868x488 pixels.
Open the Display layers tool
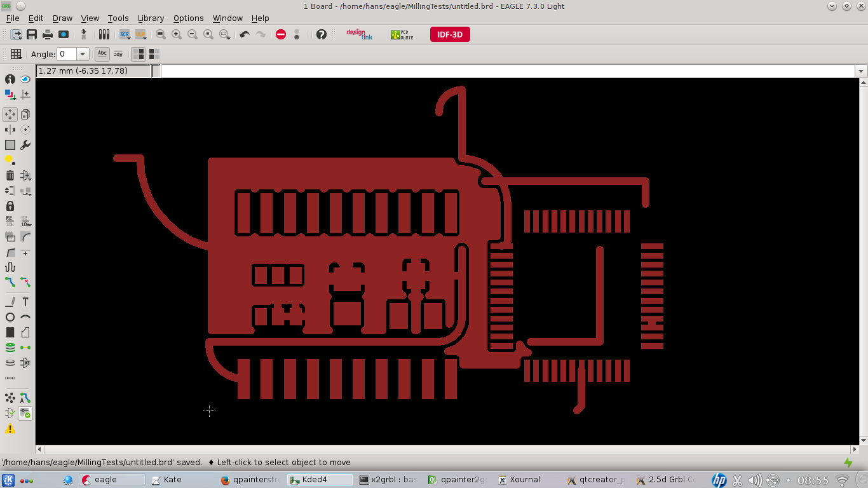10,95
